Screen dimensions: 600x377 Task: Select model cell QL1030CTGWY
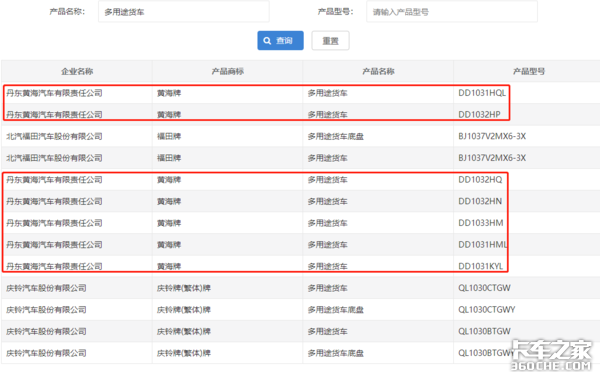[x=486, y=310]
